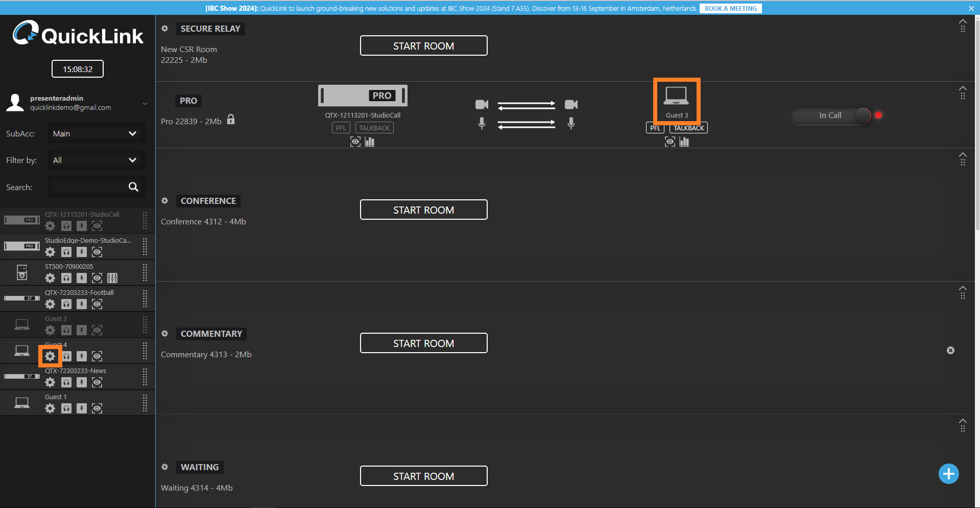Toggle TALKBACK for Guest 3
980x508 pixels.
688,128
